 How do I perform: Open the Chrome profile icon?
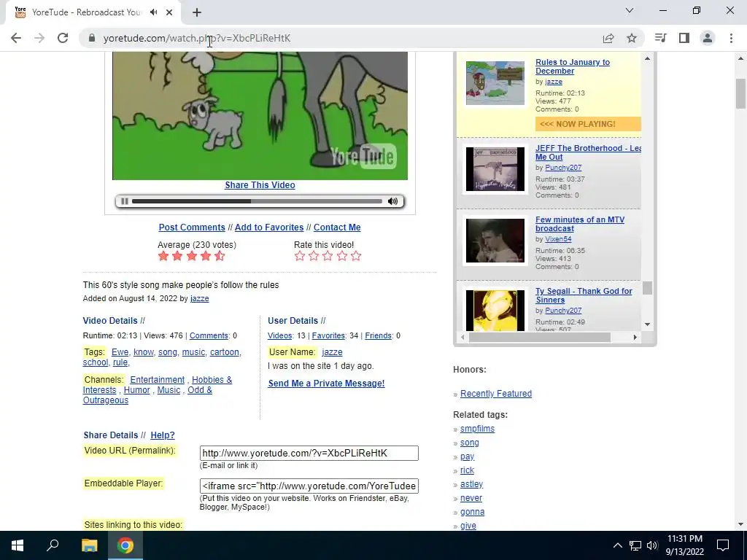(708, 38)
